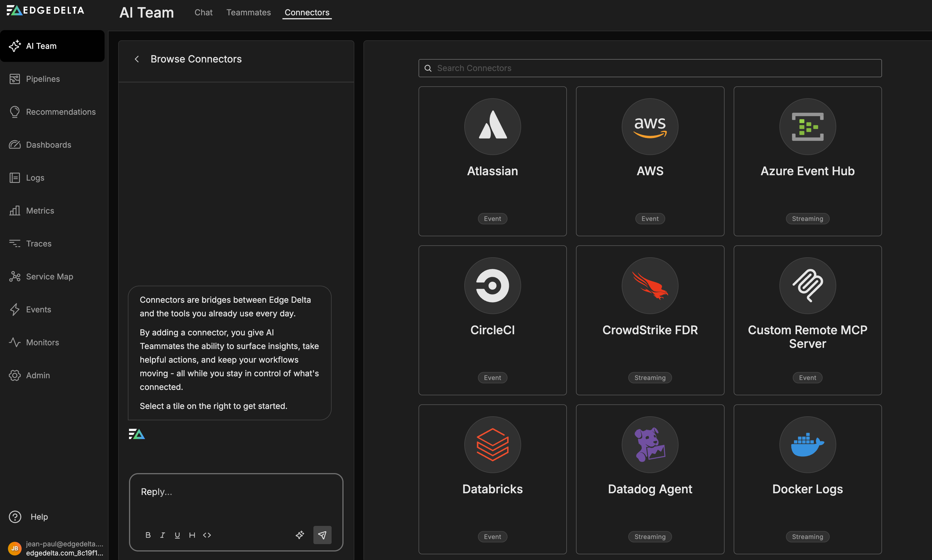Click the AI sparkle icon in reply box

pos(300,535)
